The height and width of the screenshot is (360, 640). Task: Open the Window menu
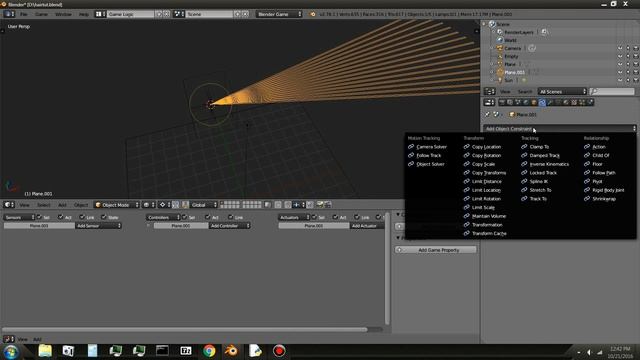(63, 14)
